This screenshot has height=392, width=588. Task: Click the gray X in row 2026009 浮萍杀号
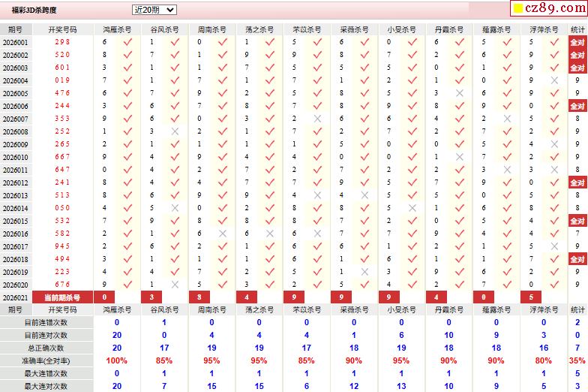554,144
